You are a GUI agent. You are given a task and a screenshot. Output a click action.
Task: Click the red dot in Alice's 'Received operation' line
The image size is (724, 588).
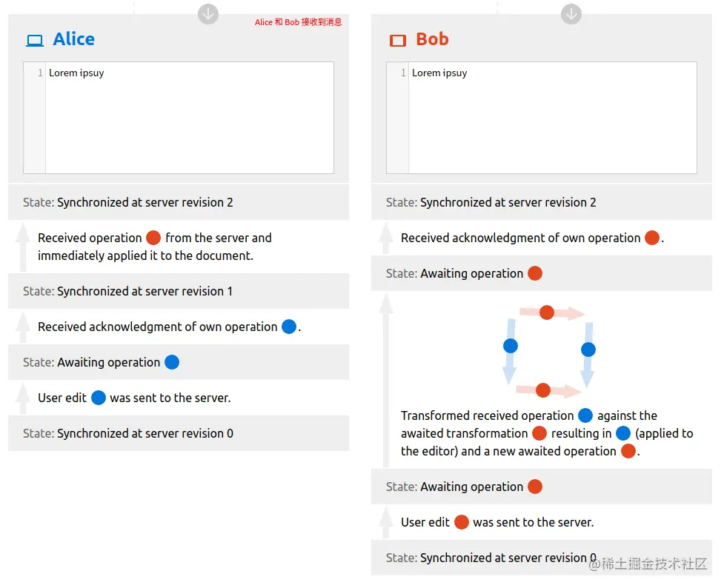pos(153,238)
